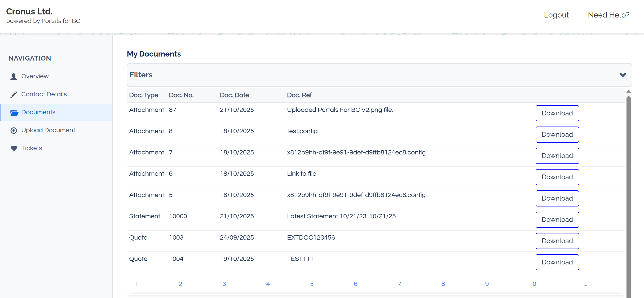Download the test.config attachment
Screen dimensions: 644x298
(x=557, y=135)
